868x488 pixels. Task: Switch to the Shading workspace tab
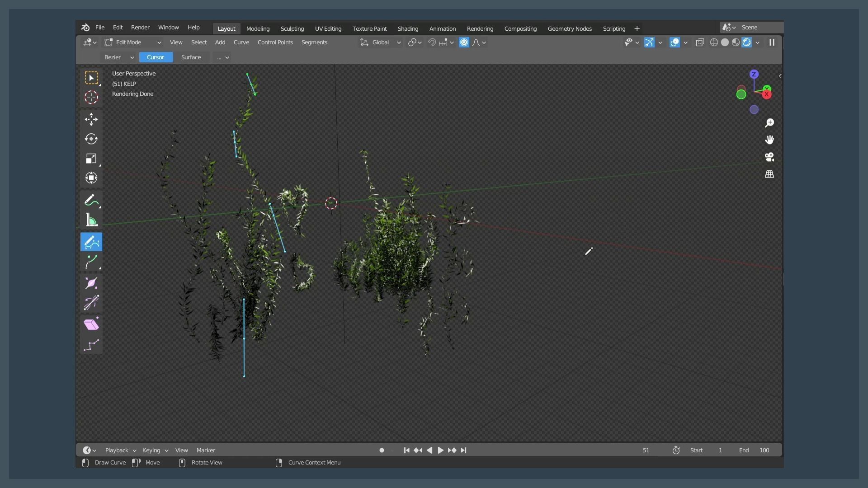point(407,28)
